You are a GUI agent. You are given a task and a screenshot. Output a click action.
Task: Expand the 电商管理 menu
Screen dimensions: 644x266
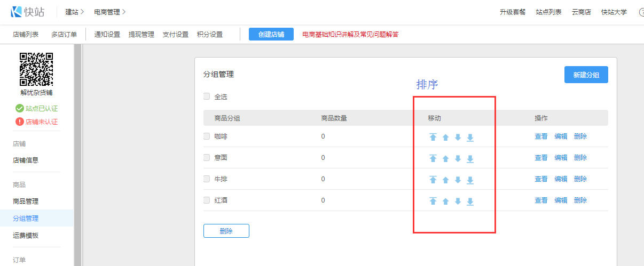109,12
